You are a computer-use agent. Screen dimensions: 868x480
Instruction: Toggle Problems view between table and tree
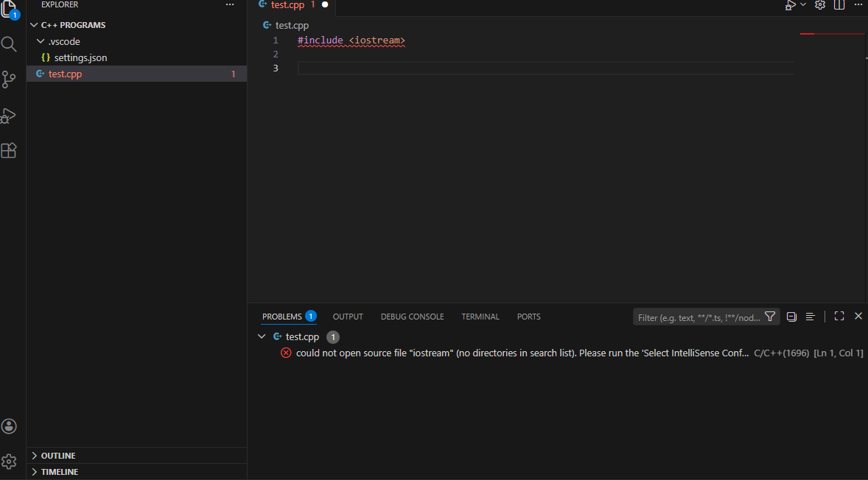(810, 317)
